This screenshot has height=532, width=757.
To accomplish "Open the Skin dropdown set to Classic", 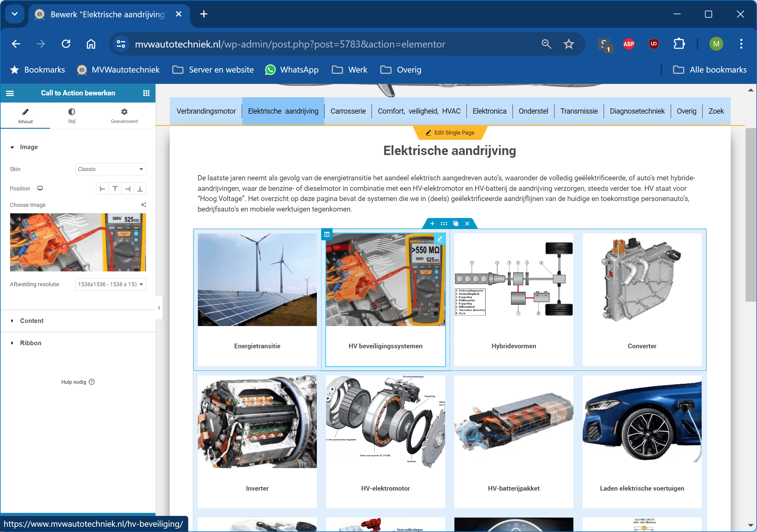I will click(x=110, y=169).
